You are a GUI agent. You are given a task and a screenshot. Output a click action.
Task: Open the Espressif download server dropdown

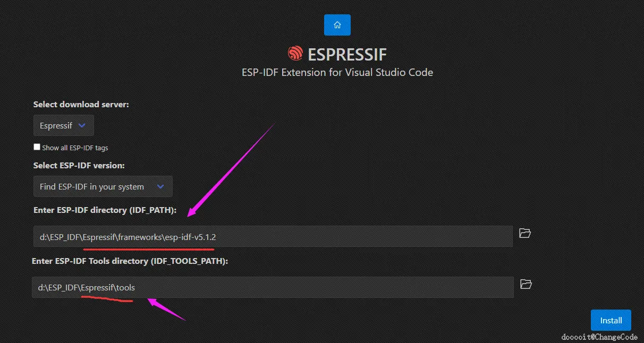click(64, 126)
